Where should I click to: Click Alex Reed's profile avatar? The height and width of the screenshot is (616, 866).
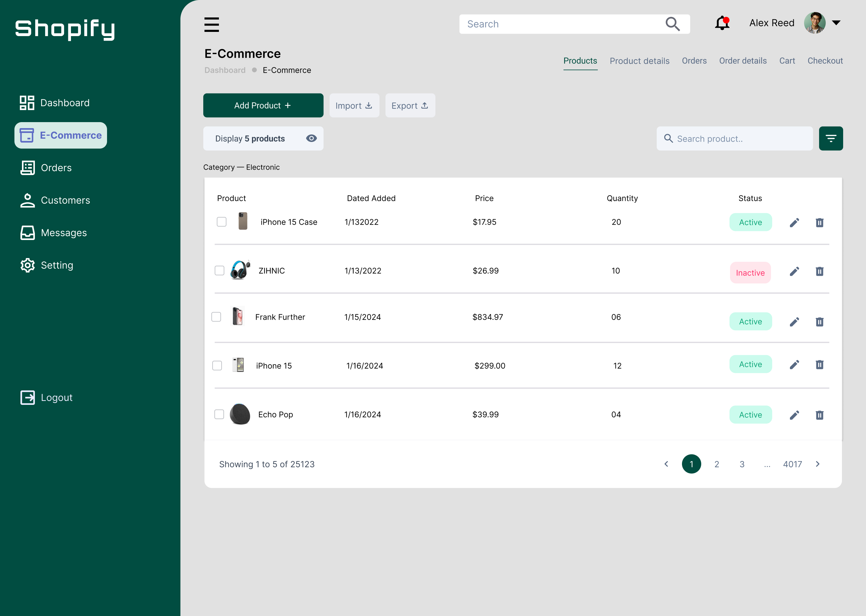[x=815, y=23]
